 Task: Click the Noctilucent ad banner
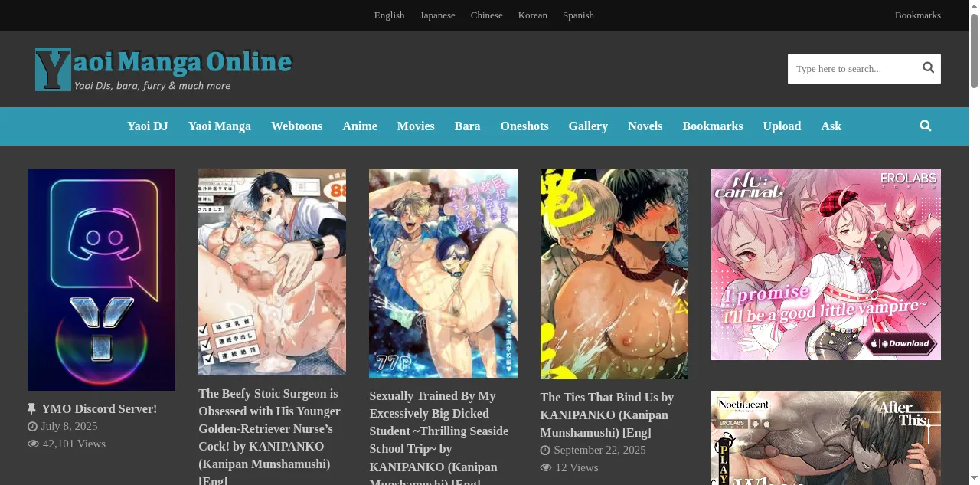pyautogui.click(x=826, y=437)
